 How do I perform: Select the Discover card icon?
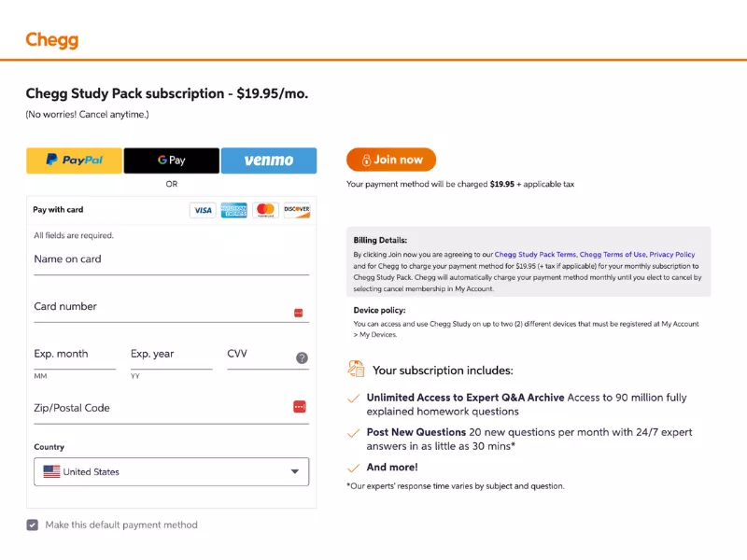(296, 211)
